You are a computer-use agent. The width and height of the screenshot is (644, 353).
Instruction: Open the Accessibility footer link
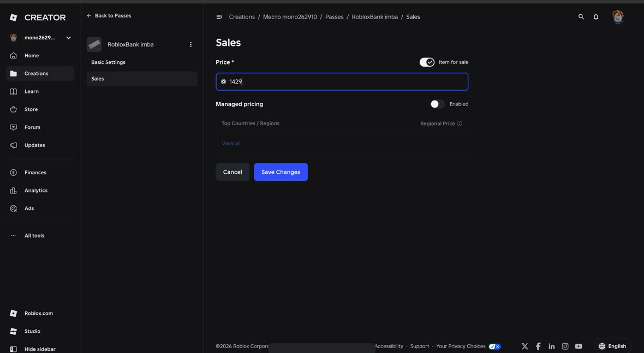(389, 346)
